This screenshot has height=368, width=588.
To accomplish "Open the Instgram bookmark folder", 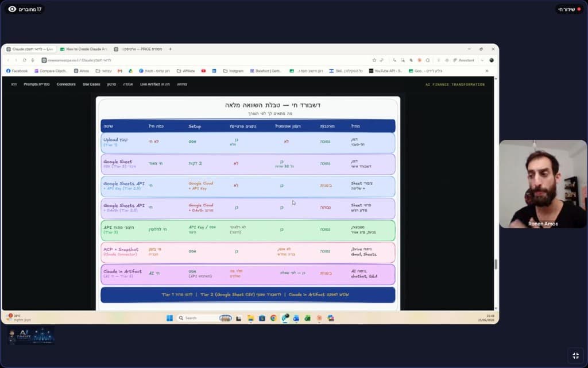I will click(233, 71).
